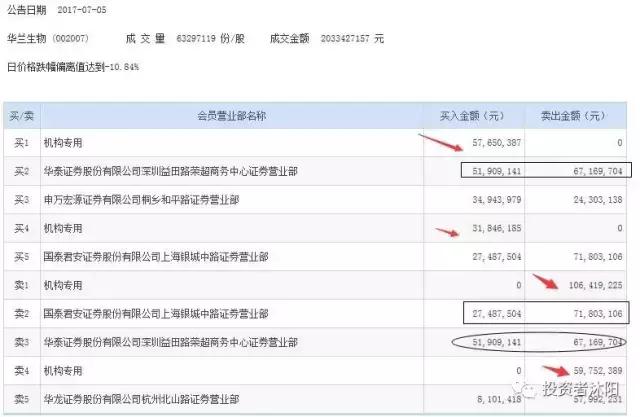Select the 卖3 row label
The height and width of the screenshot is (417, 640).
pos(22,342)
